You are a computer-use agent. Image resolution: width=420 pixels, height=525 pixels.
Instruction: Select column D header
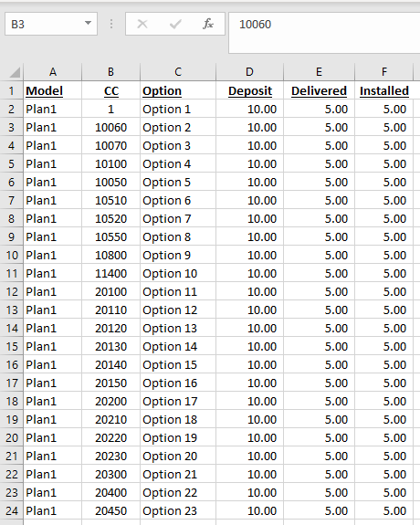pos(249,72)
